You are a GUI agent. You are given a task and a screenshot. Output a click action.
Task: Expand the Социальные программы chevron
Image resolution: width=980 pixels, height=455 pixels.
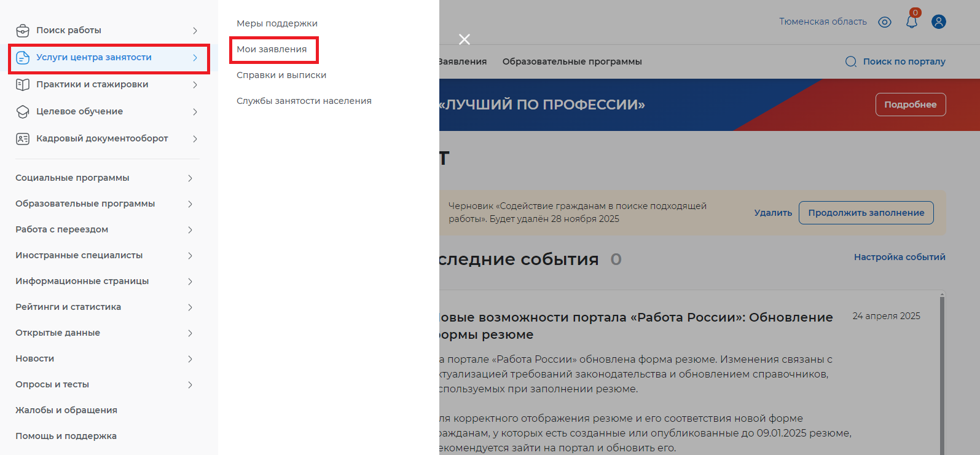tap(190, 178)
